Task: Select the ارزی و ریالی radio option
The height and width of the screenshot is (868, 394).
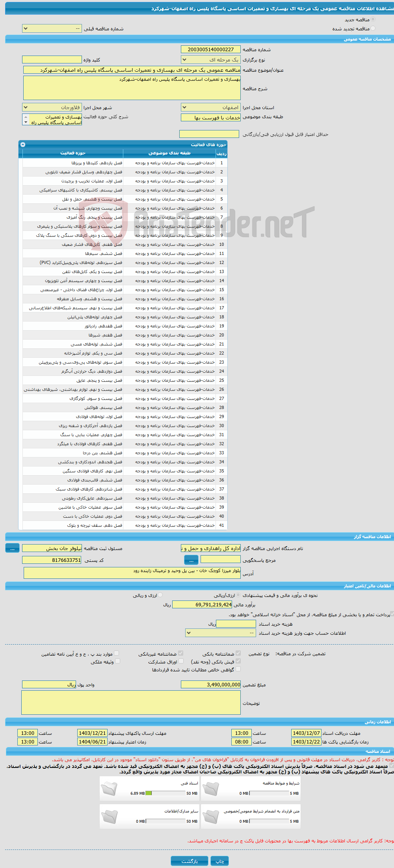Action: [160, 595]
